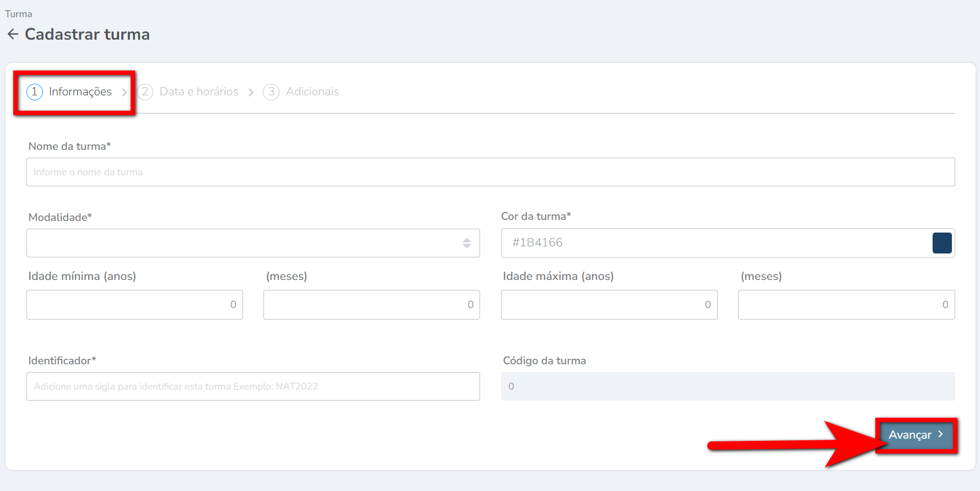The image size is (980, 491).
Task: Focus the Nome da turma field
Action: [490, 172]
